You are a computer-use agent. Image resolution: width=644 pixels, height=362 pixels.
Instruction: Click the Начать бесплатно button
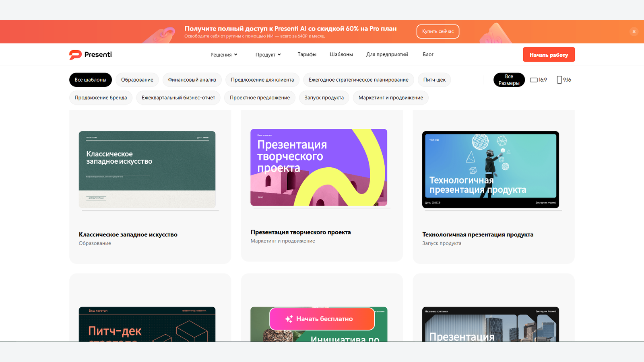click(x=322, y=319)
